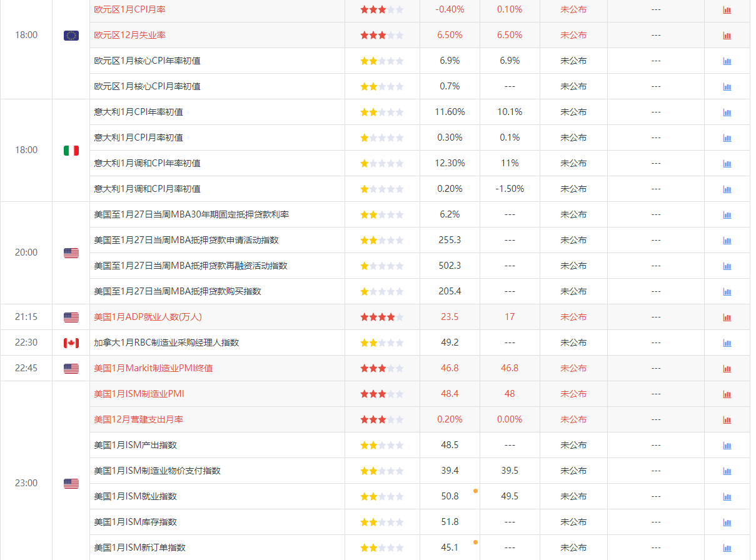The width and height of the screenshot is (756, 560).
Task: Click the Italy flag at 18:00
Action: (71, 150)
